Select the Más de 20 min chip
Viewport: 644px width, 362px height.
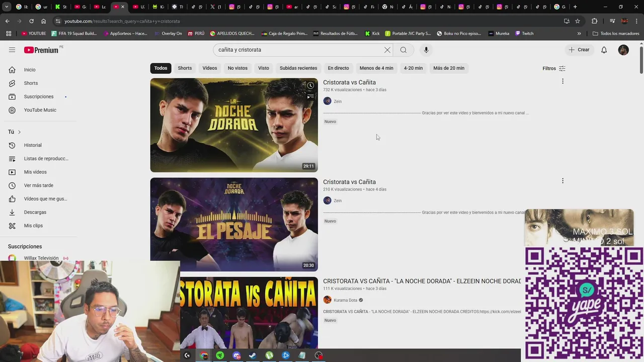(x=449, y=68)
